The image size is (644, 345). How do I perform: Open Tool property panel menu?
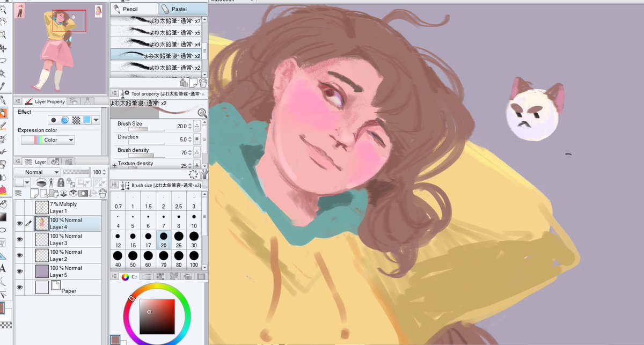click(x=114, y=93)
